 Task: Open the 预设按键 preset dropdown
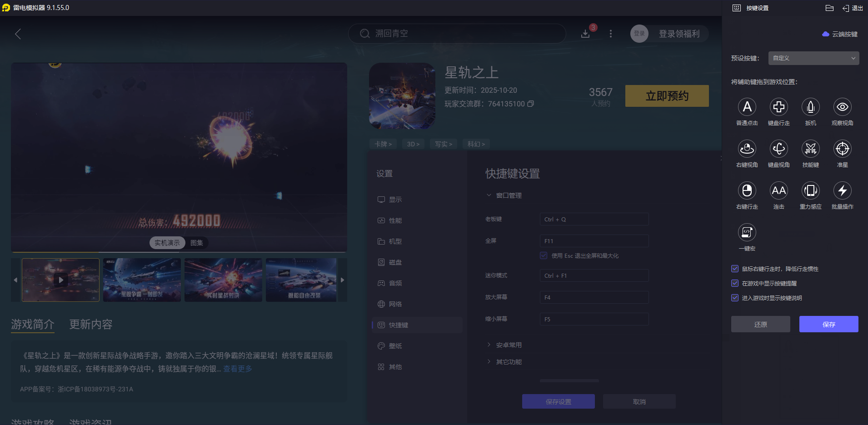(813, 58)
